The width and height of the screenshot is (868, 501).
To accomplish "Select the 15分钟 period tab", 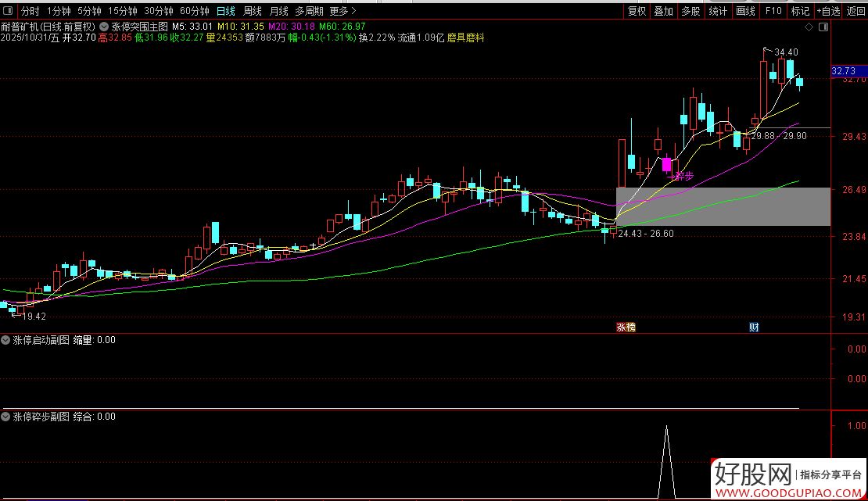I will coord(122,11).
